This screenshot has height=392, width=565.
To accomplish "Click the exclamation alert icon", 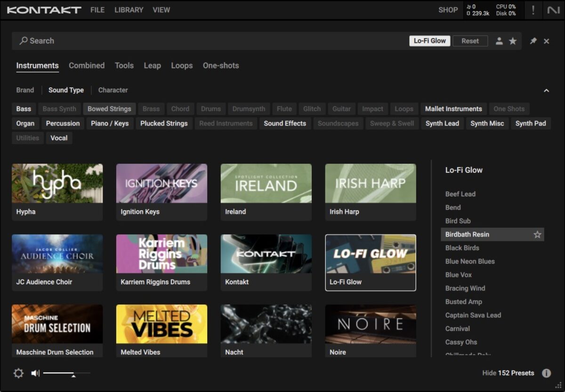I will point(533,10).
